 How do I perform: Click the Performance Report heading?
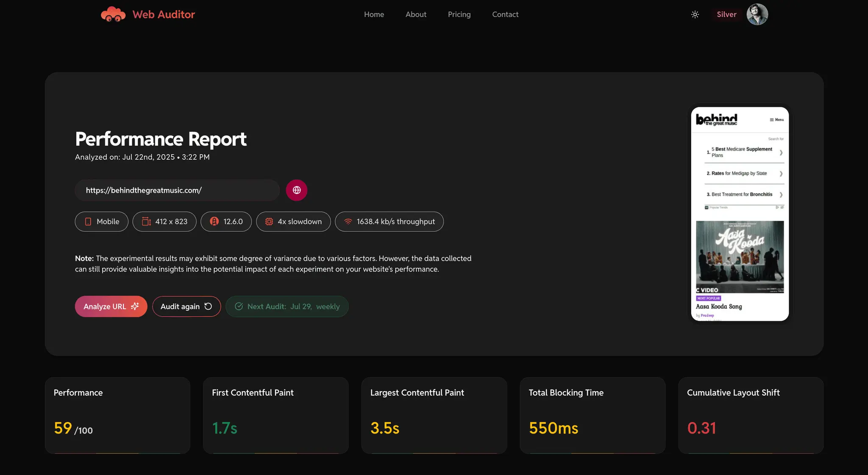coord(161,139)
